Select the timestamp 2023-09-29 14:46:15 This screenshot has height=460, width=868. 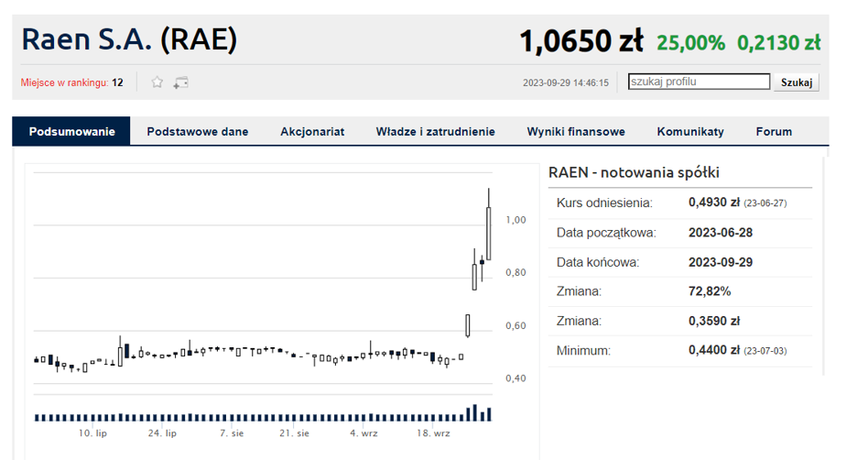coord(565,82)
